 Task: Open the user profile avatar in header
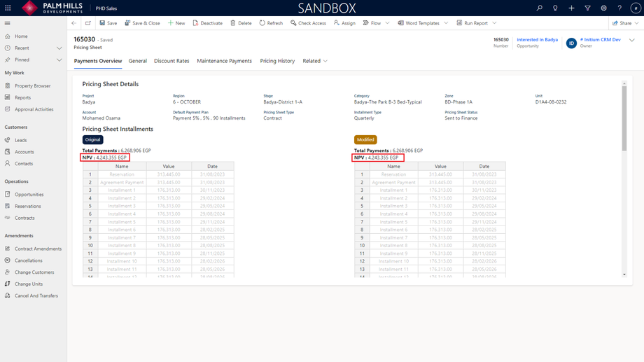click(636, 8)
